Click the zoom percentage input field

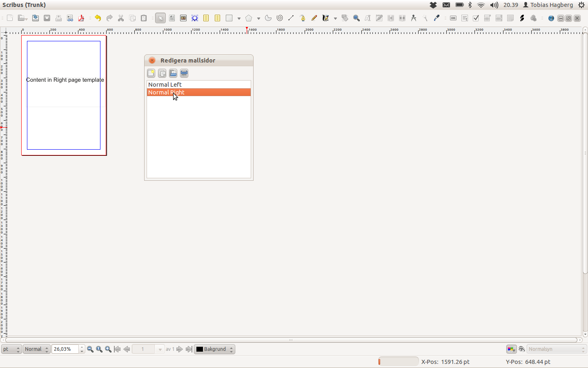65,349
